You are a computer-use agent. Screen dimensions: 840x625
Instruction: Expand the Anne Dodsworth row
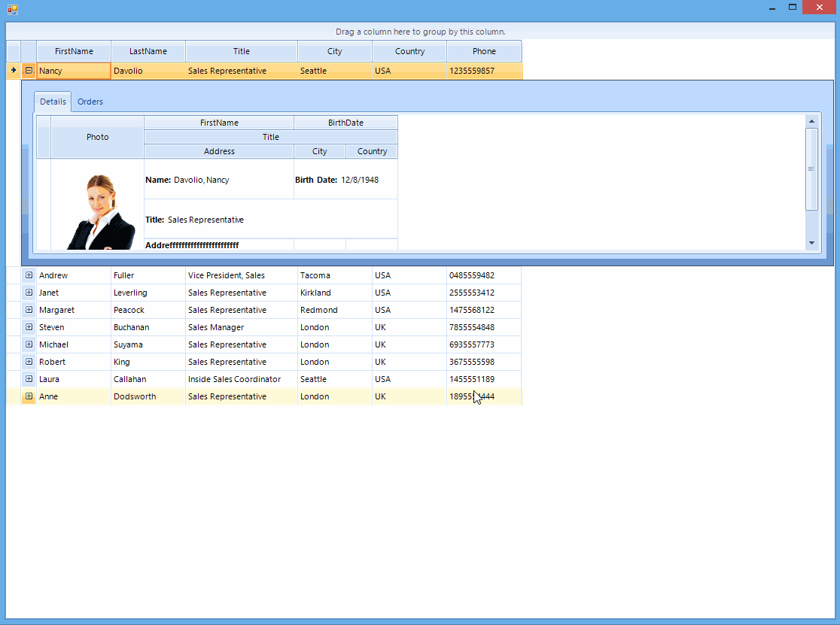click(29, 396)
